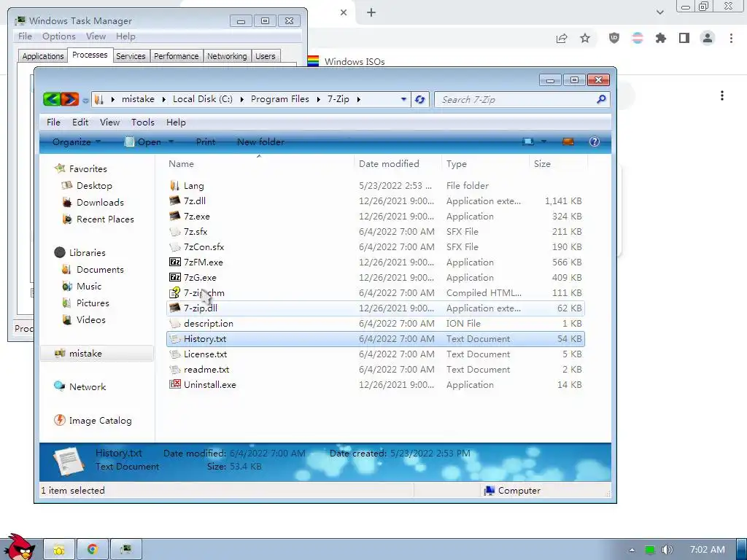Expand the arrow after 7-Zip breadcrumb
747x560 pixels.
pos(358,99)
